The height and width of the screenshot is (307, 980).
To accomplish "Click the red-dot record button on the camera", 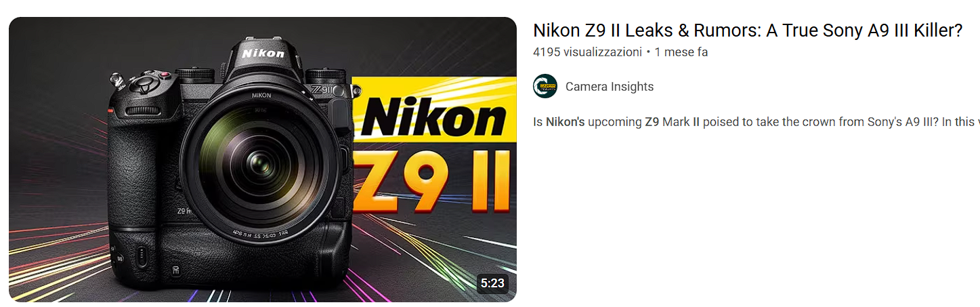I will pyautogui.click(x=164, y=75).
